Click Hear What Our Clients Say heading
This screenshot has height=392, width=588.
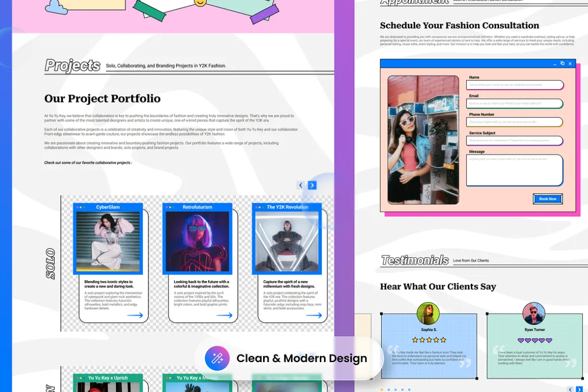[x=438, y=287]
